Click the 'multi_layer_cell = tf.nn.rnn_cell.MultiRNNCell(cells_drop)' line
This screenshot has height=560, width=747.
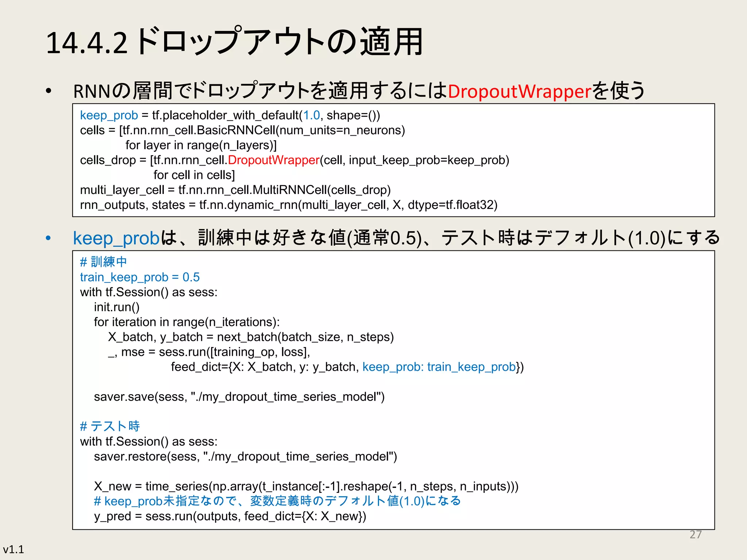235,190
